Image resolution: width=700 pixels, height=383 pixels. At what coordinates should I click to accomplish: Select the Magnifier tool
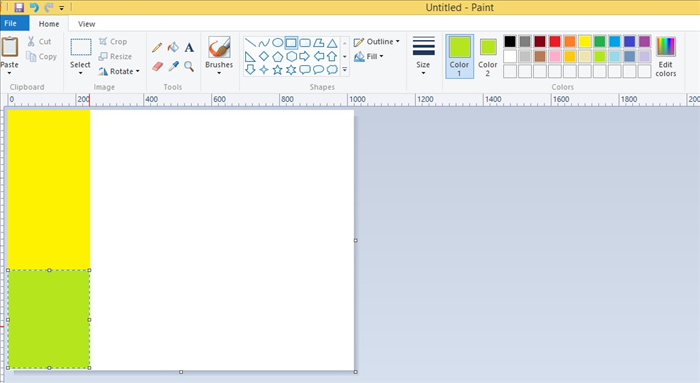189,67
